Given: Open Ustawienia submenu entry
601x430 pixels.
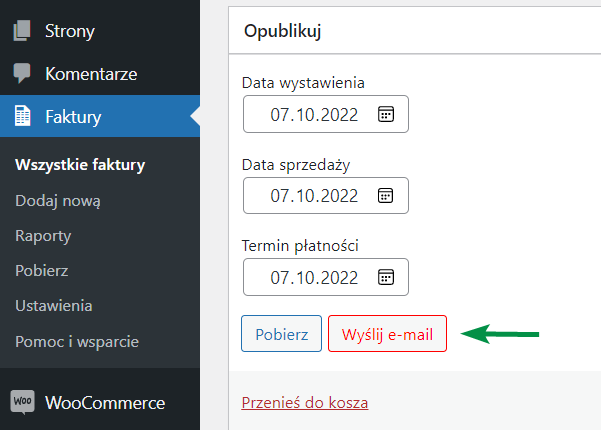Looking at the screenshot, I should click(54, 306).
